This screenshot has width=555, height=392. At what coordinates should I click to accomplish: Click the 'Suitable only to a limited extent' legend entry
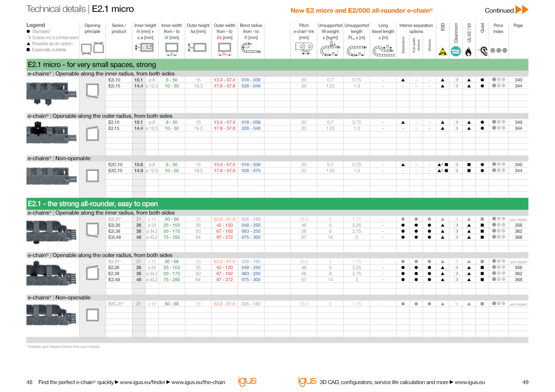click(53, 37)
